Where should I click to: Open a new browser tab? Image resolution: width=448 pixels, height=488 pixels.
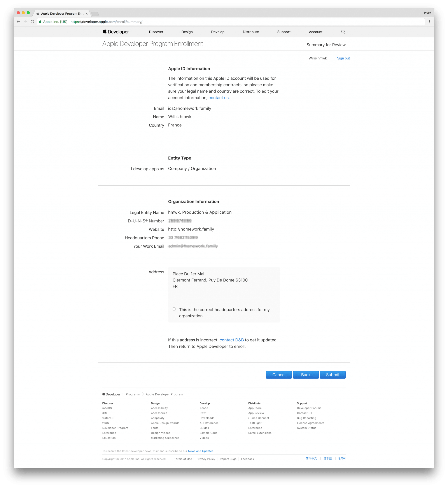click(95, 14)
